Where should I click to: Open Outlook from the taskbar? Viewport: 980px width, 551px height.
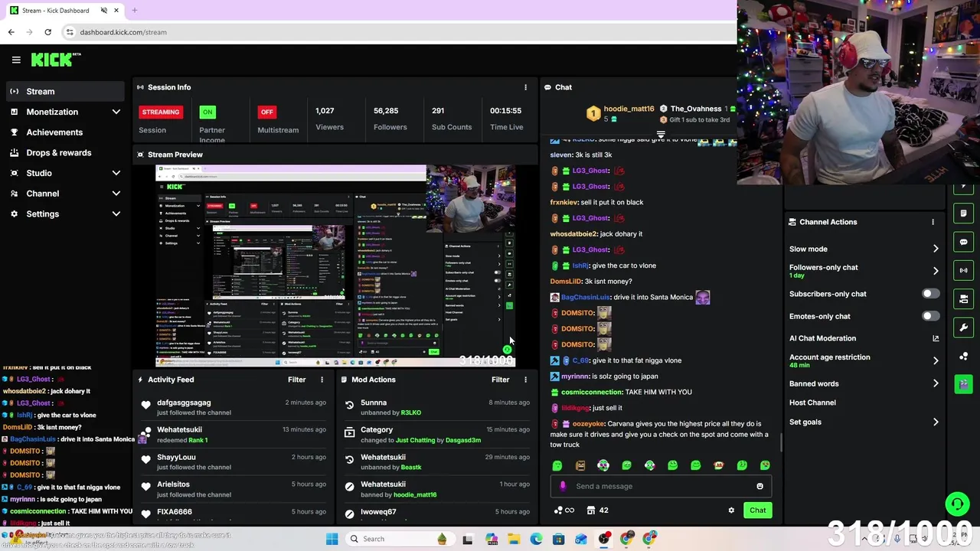point(581,539)
